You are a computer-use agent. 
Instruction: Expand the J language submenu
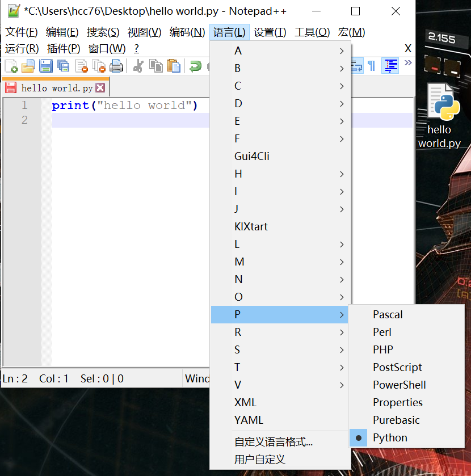(x=280, y=209)
